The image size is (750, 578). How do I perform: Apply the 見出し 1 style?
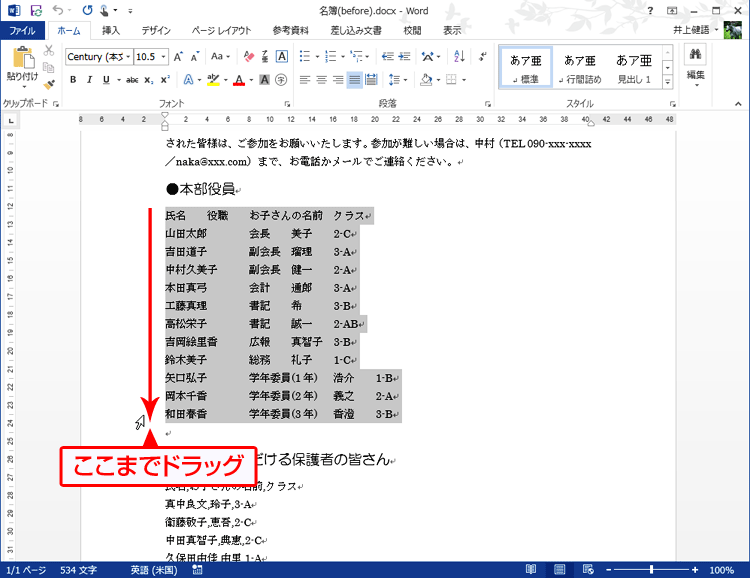click(634, 68)
